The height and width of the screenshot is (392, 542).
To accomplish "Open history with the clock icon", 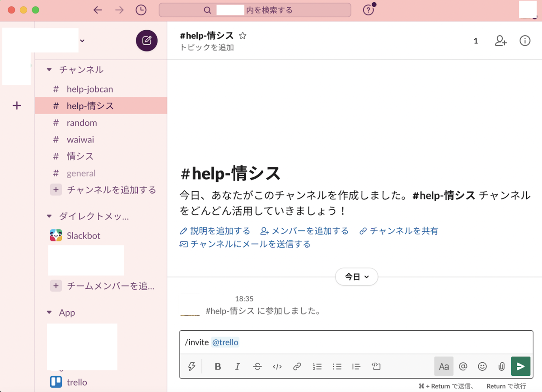I will [141, 9].
